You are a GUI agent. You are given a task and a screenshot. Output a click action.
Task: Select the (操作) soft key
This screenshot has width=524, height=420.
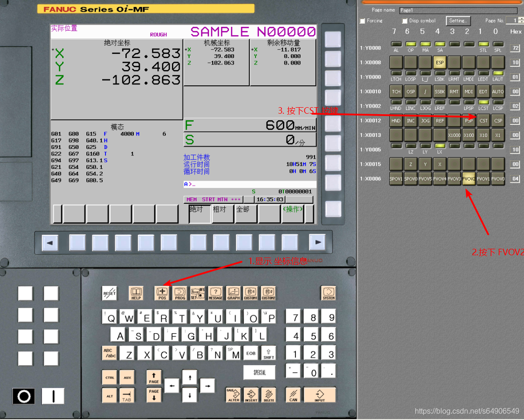click(293, 213)
